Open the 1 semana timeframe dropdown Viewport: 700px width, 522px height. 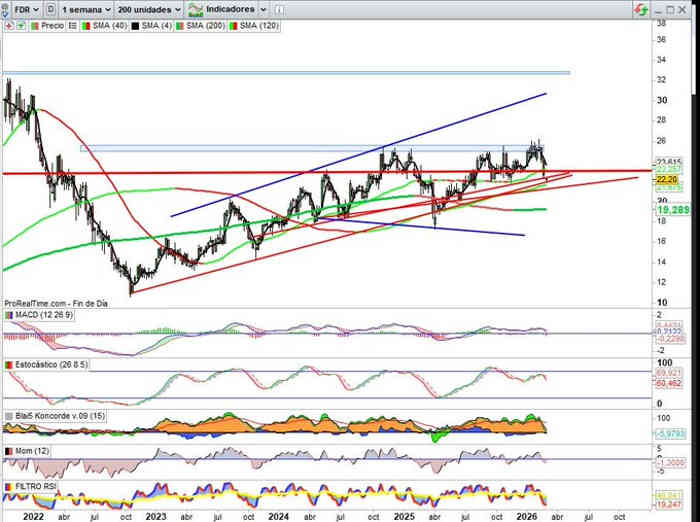(84, 8)
